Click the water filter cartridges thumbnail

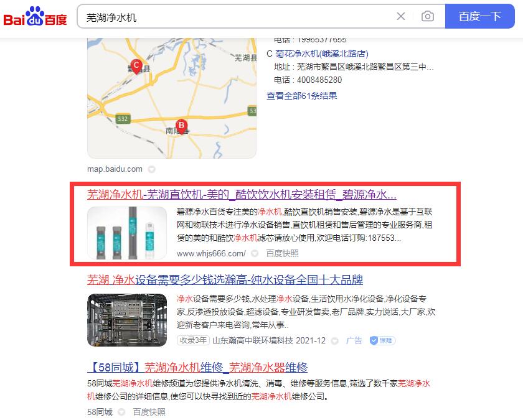(127, 232)
